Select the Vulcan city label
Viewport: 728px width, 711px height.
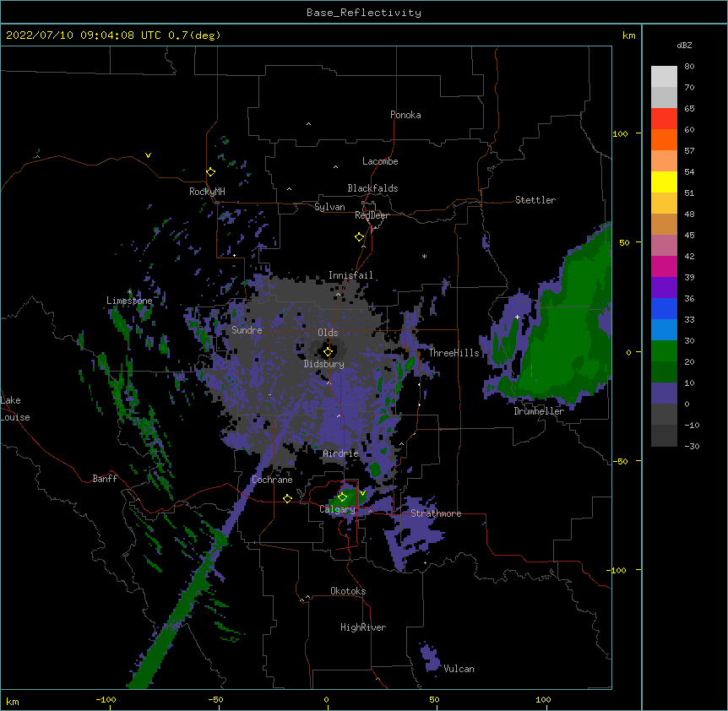459,669
